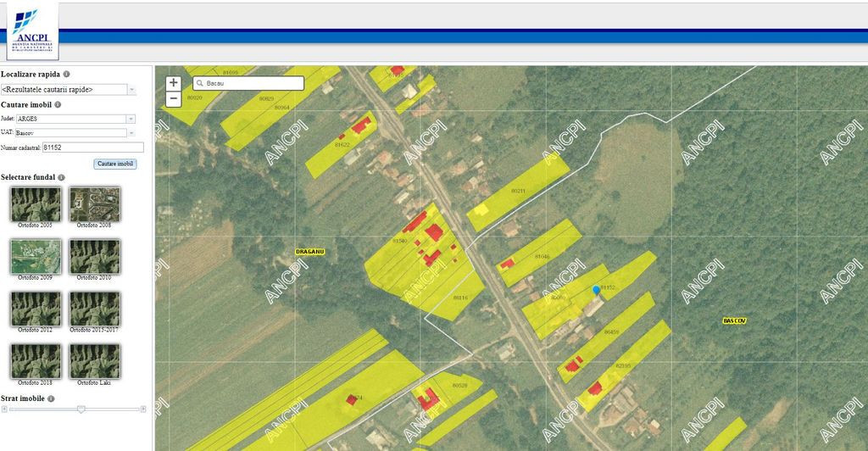Zoom out the map with minus button
Viewport: 868px width, 451px height.
click(x=174, y=98)
